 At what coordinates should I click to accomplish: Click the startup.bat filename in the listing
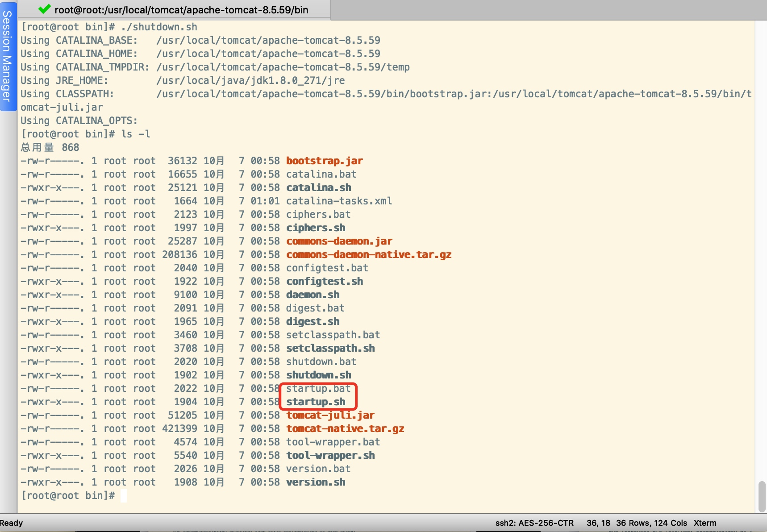(x=318, y=388)
